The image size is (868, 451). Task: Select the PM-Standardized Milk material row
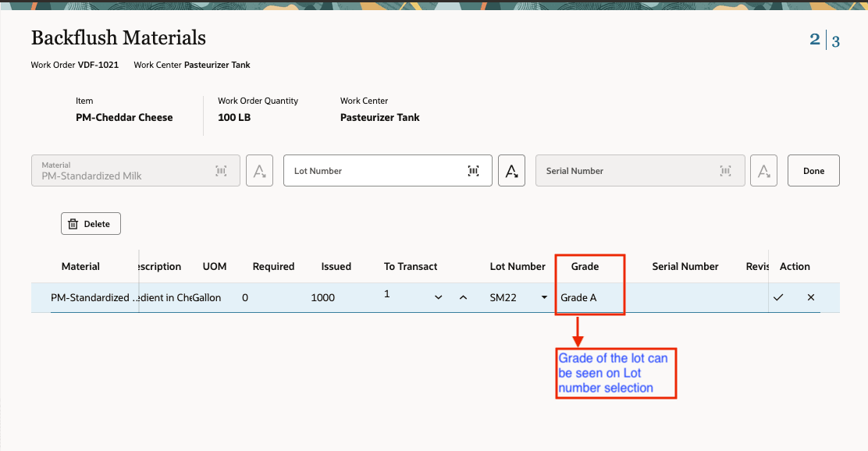click(92, 297)
